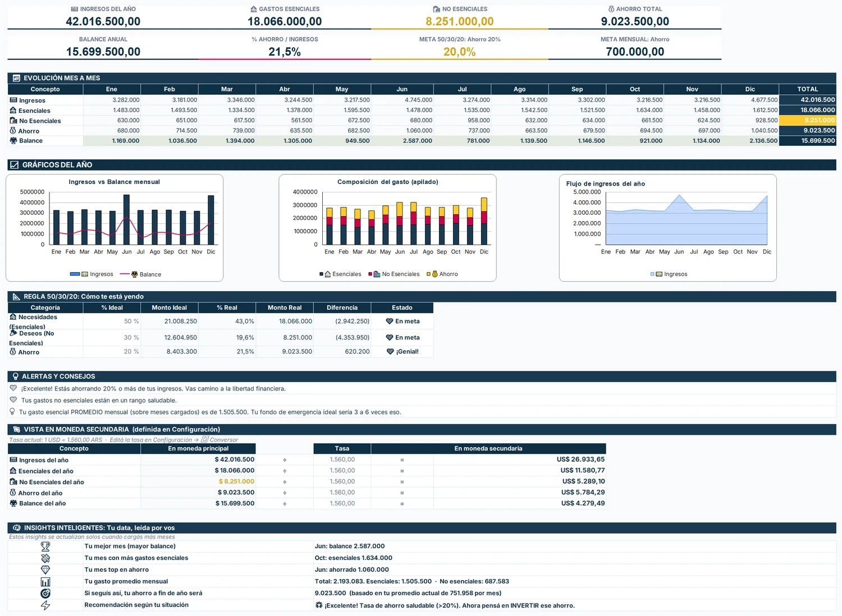Select the Ingresos vs Balance mensual chart title
The image size is (842, 616).
tap(115, 182)
